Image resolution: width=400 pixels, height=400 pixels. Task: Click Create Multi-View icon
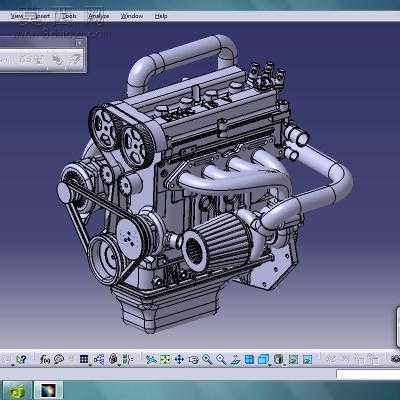[249, 359]
